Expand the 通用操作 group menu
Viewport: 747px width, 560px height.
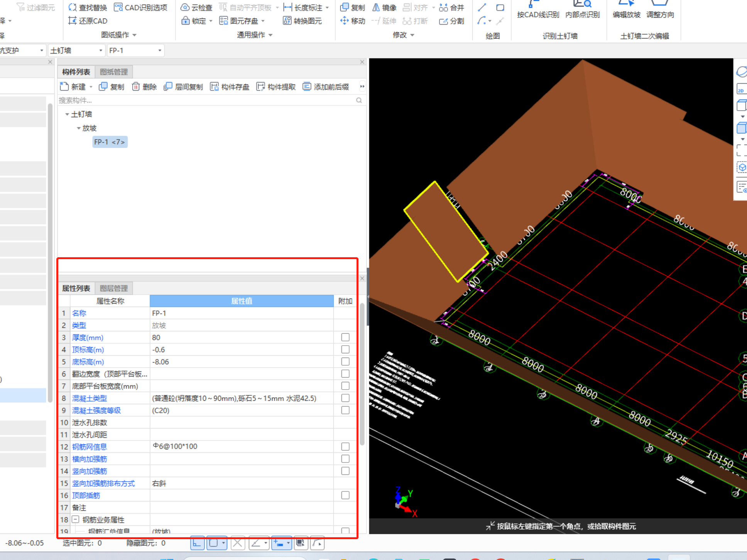point(270,35)
